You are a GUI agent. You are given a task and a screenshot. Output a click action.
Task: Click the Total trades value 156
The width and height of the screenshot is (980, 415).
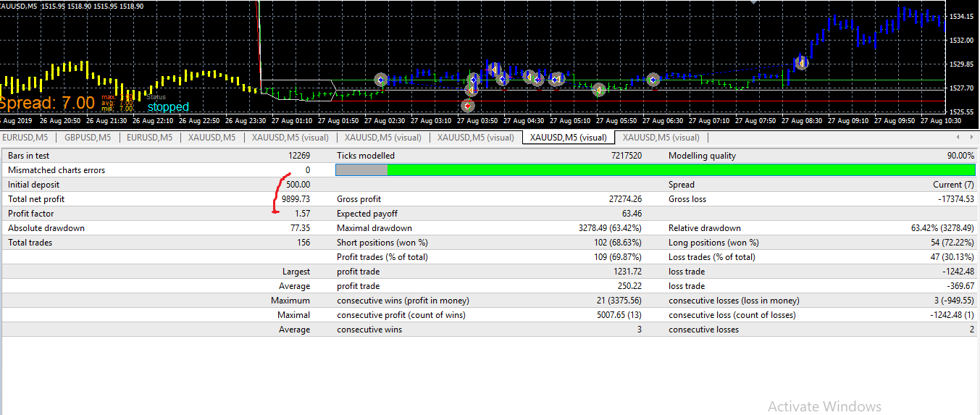tap(303, 243)
